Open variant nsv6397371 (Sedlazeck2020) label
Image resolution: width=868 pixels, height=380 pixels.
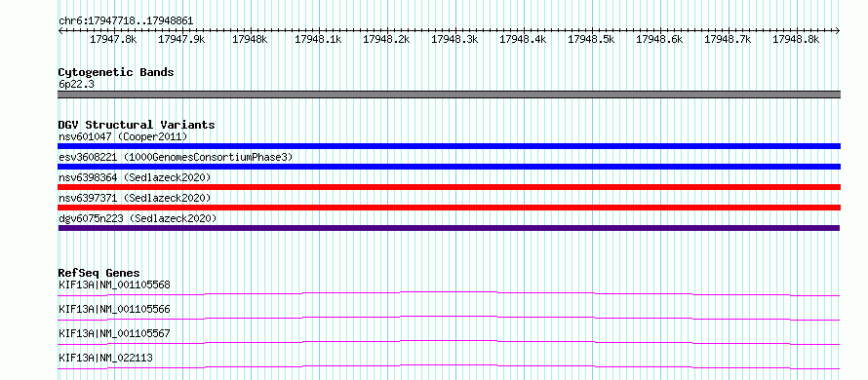point(135,198)
